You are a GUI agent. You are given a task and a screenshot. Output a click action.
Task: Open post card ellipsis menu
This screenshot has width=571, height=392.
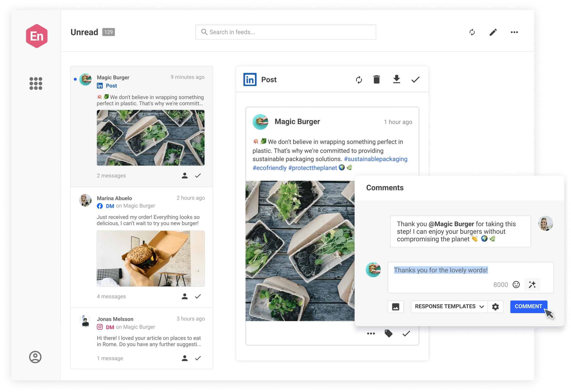(x=371, y=333)
